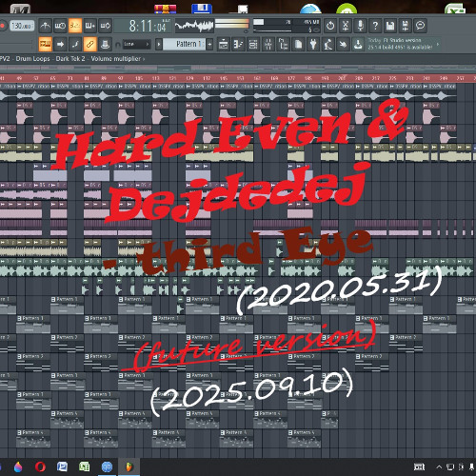This screenshot has height=476, width=476.
Task: Click the diagonal arrow toolbar icon
Action: (343, 44)
